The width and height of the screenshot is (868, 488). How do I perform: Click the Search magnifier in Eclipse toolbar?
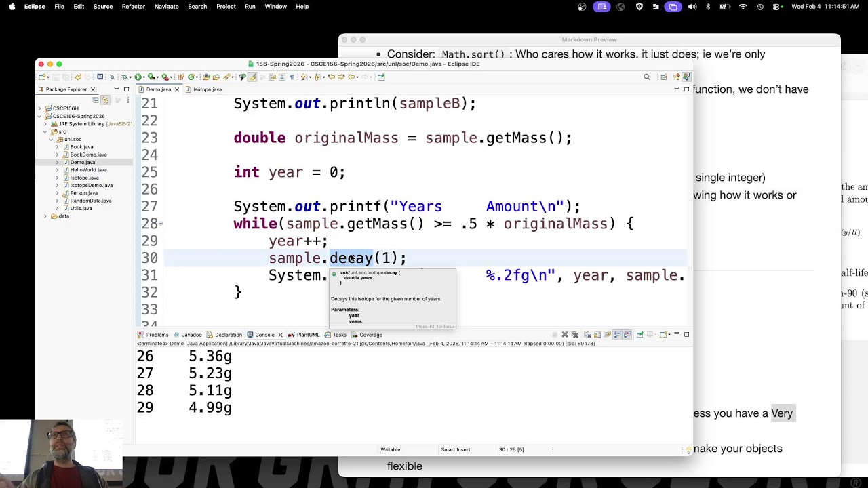point(647,77)
